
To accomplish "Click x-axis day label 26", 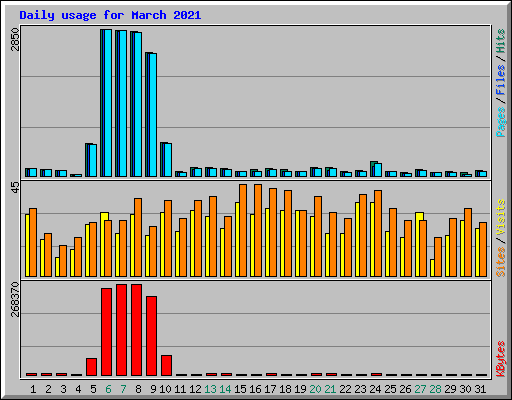I will [405, 389].
